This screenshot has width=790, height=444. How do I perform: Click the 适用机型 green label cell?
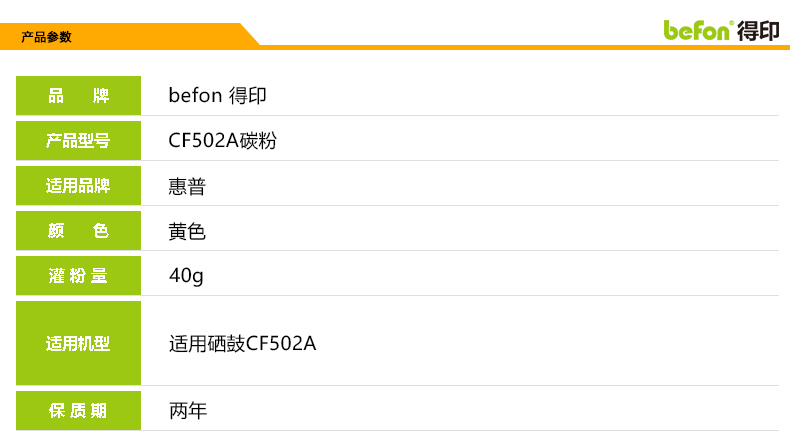tap(78, 343)
